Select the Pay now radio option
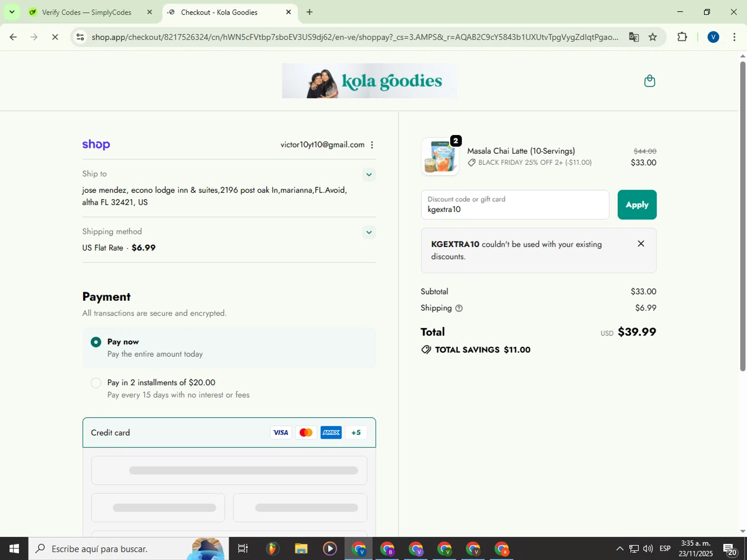Screen dimensions: 747x560 (96, 342)
